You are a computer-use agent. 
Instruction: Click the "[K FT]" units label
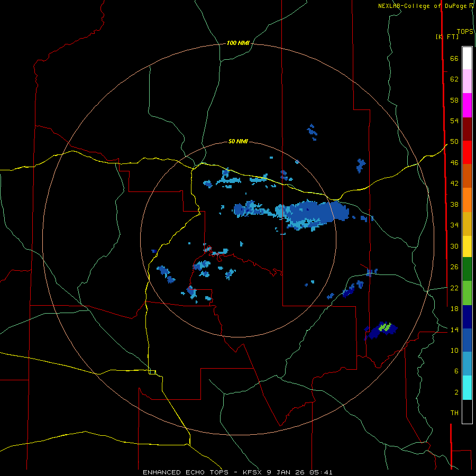447,36
